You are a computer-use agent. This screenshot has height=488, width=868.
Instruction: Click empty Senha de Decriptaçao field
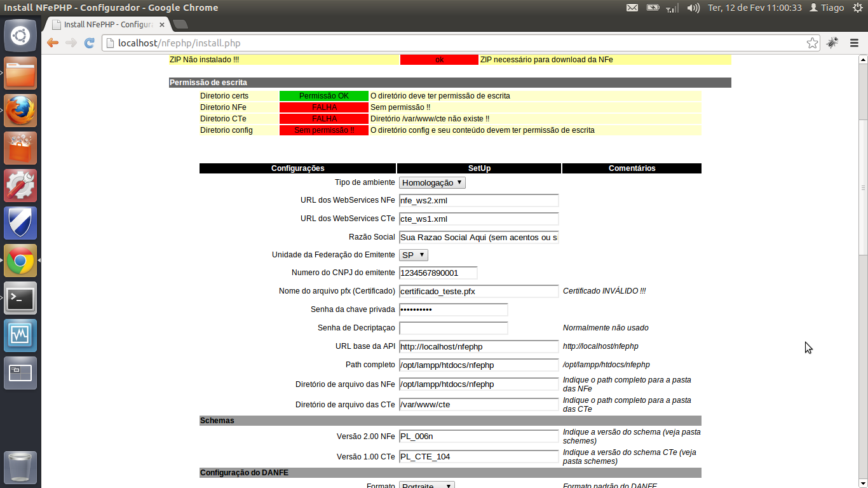click(453, 328)
